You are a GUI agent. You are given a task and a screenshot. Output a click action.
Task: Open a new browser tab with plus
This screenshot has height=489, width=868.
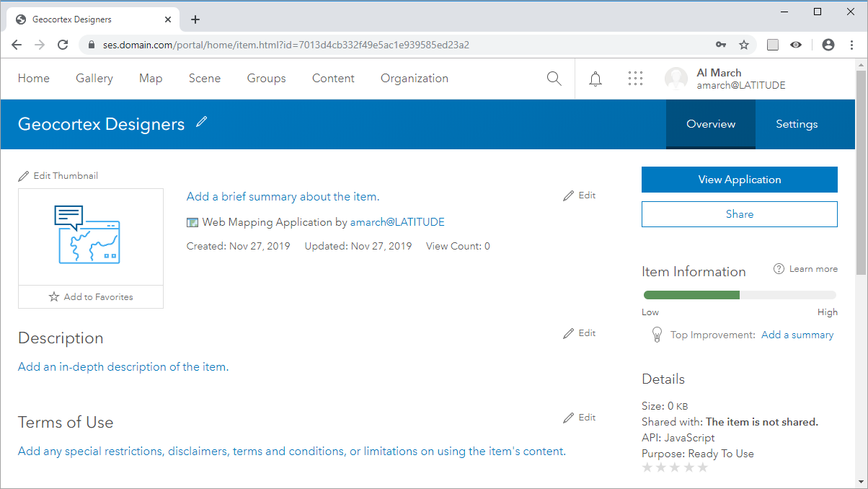pyautogui.click(x=195, y=19)
